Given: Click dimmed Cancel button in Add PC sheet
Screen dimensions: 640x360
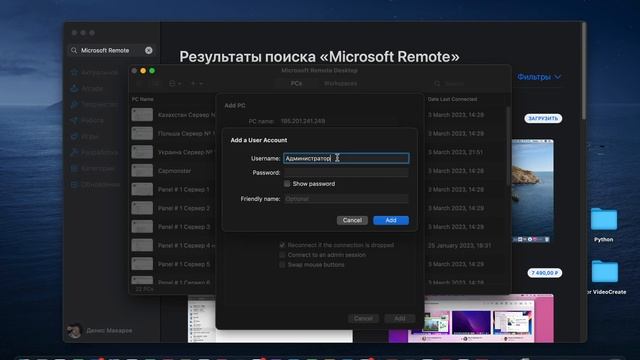Looking at the screenshot, I should coord(363,318).
